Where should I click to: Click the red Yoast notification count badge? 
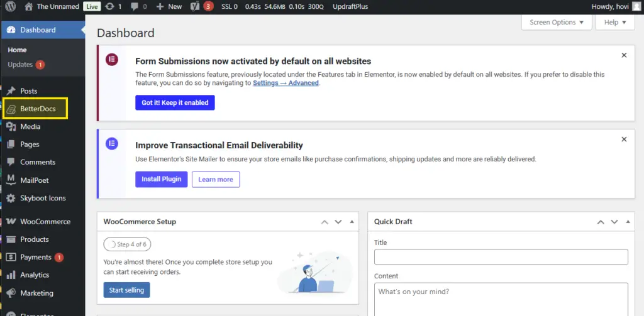[208, 6]
